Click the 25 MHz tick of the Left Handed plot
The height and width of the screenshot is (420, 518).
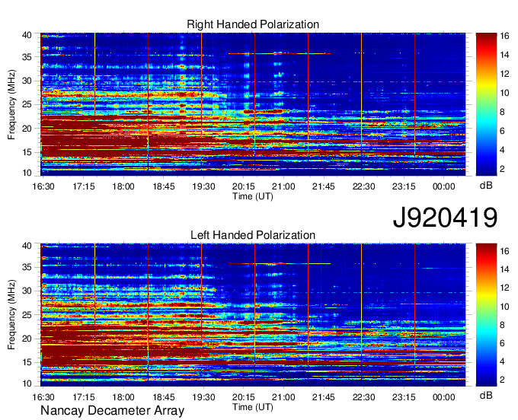click(x=27, y=315)
